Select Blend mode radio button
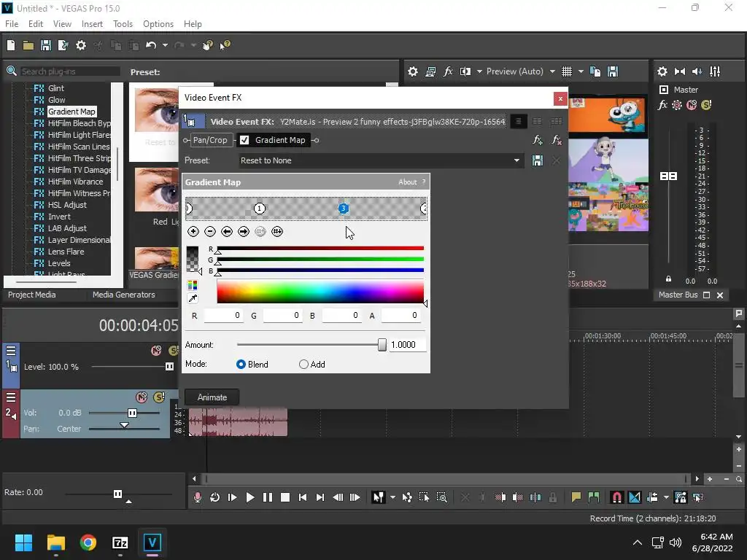747x560 pixels. pyautogui.click(x=241, y=365)
